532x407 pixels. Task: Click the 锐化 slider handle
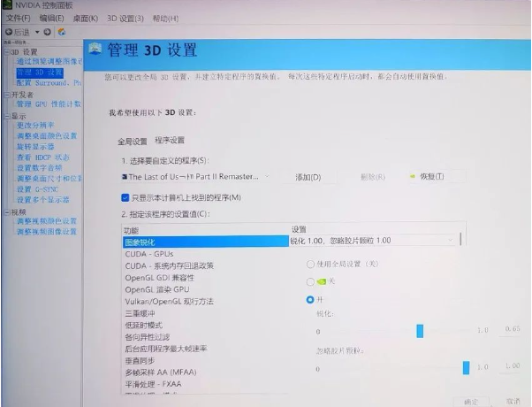click(420, 331)
